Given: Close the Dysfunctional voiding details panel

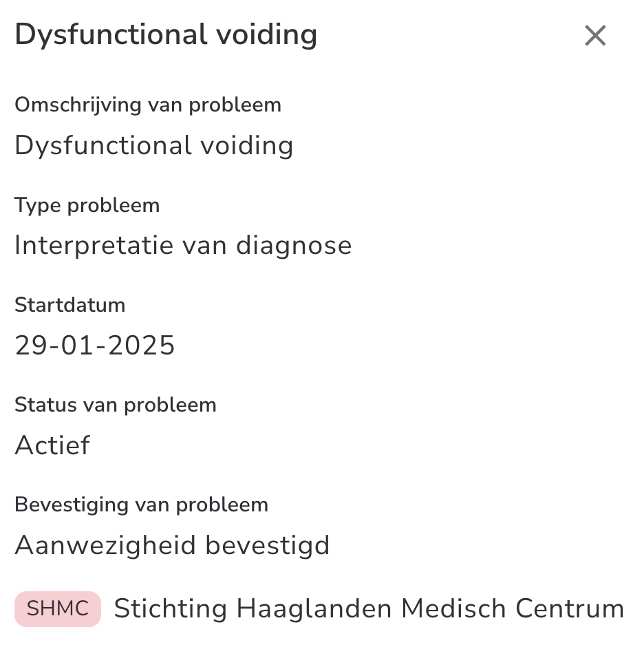Looking at the screenshot, I should 594,36.
